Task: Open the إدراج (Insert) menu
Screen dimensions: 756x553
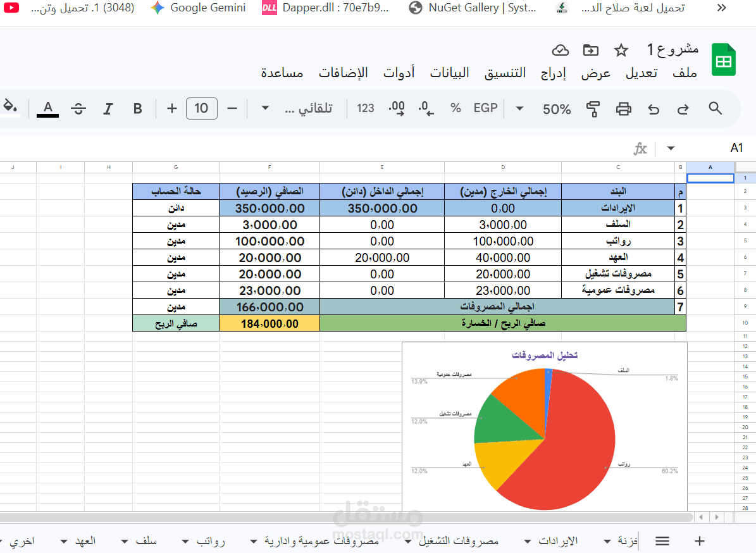Action: 554,73
